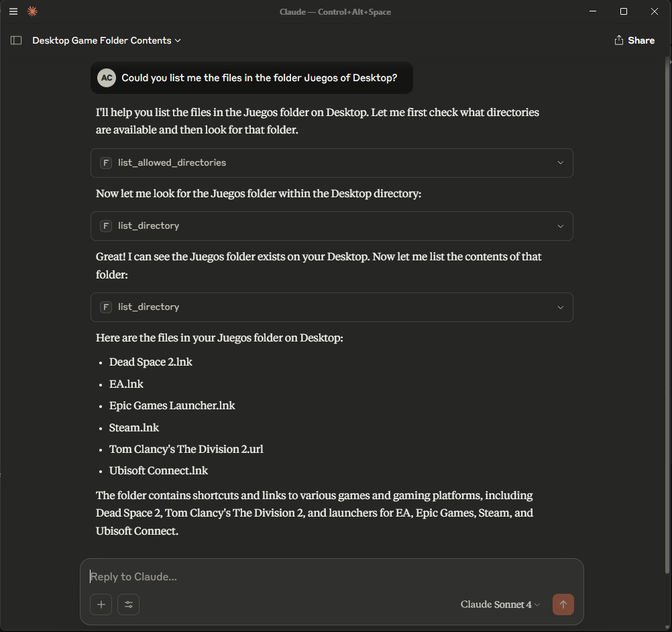Click the F icon beside list_allowed_directories
Viewport: 672px width, 632px height.
105,162
